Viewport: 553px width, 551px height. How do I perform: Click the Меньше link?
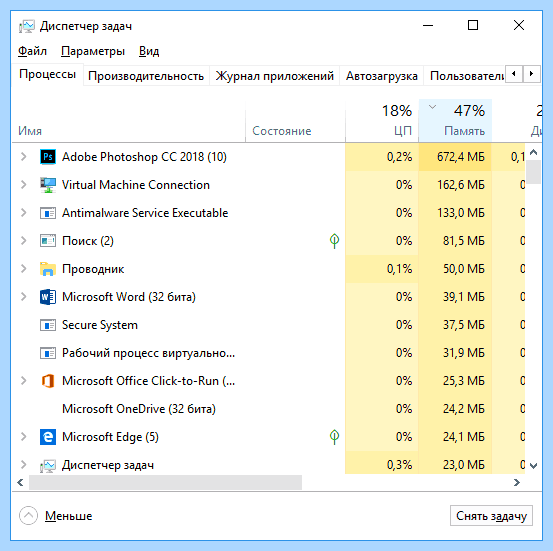(68, 516)
